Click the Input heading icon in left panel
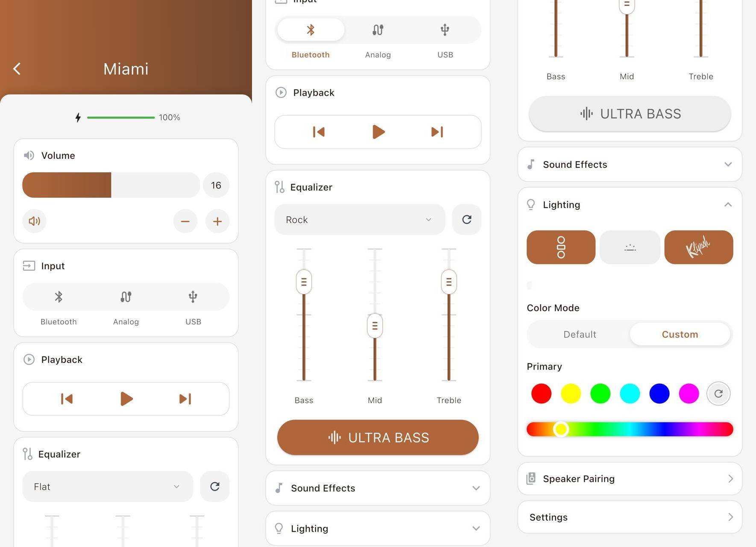This screenshot has width=756, height=547. [x=29, y=266]
